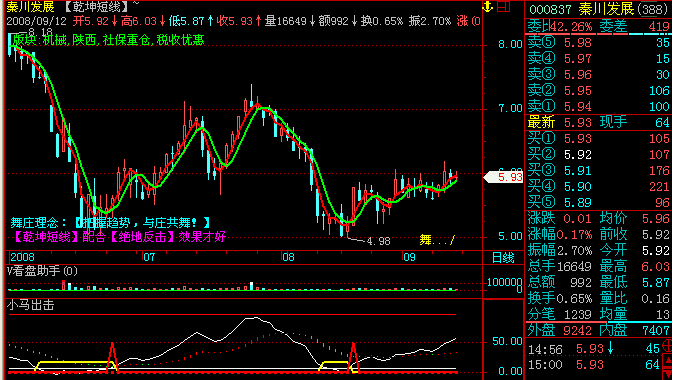The width and height of the screenshot is (673, 380).
Task: Click the 09 month marker on the time axis
Action: pyautogui.click(x=409, y=258)
